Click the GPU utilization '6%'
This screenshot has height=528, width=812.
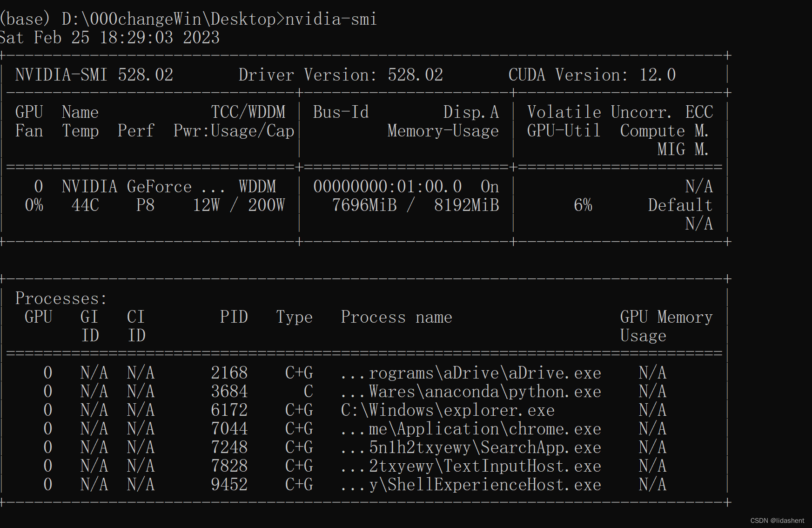coord(583,205)
